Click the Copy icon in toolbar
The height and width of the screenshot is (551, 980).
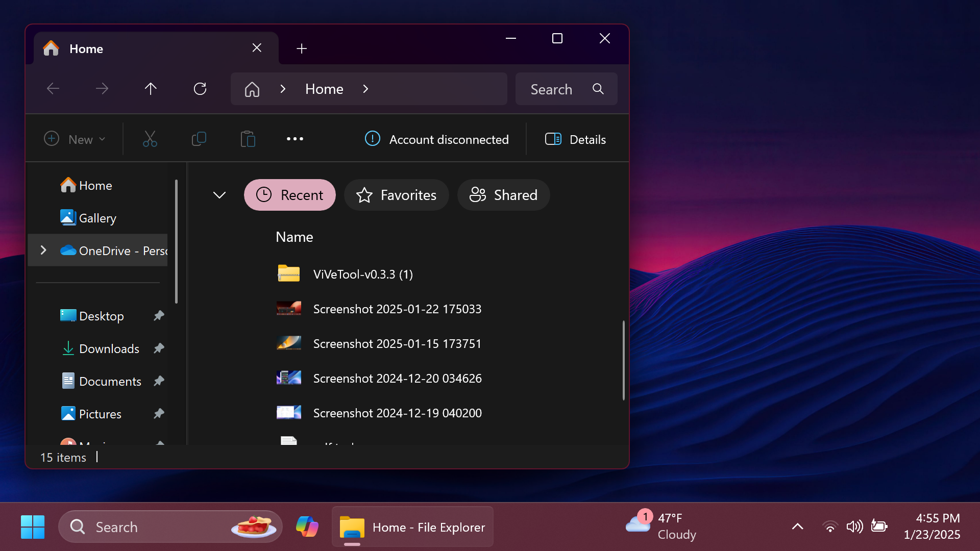[199, 139]
